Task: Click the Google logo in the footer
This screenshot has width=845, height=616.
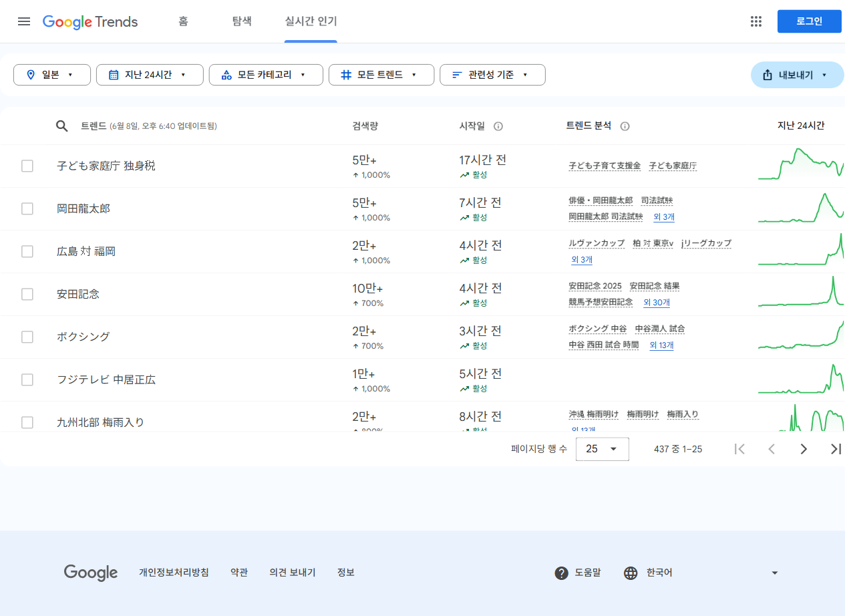Action: click(91, 573)
